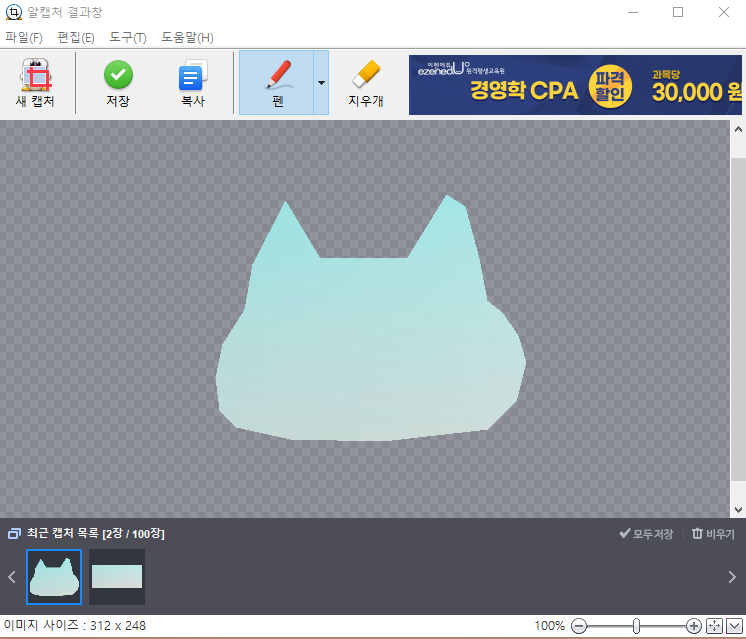746x639 pixels.
Task: Select the 지우개 eraser tool
Action: pos(365,83)
